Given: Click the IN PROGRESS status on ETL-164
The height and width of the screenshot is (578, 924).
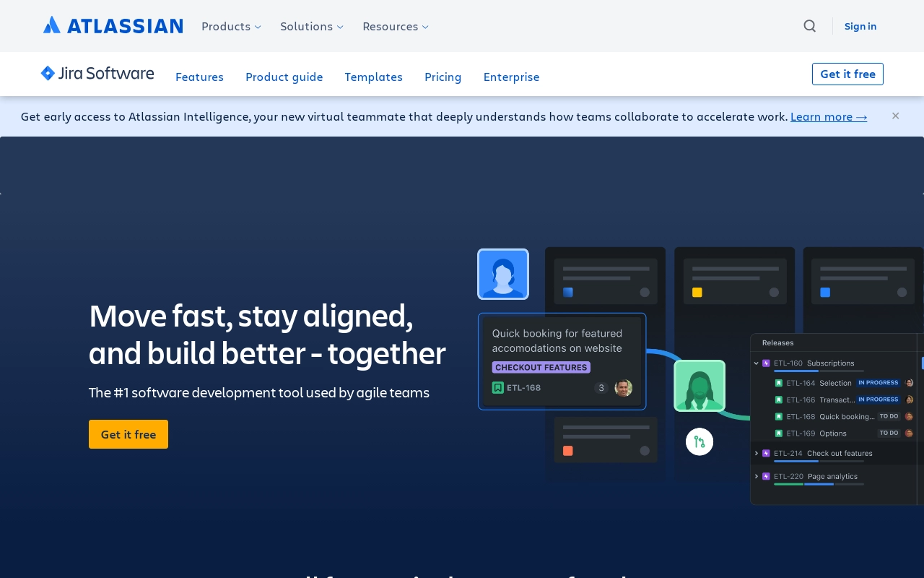Looking at the screenshot, I should pyautogui.click(x=879, y=383).
